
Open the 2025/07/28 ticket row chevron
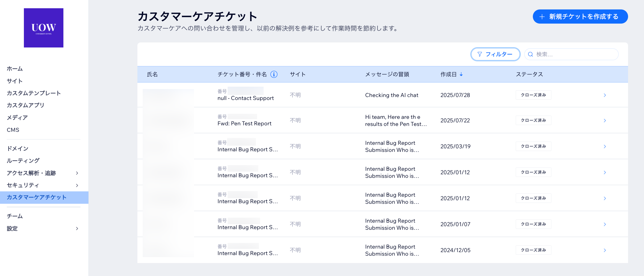[604, 95]
